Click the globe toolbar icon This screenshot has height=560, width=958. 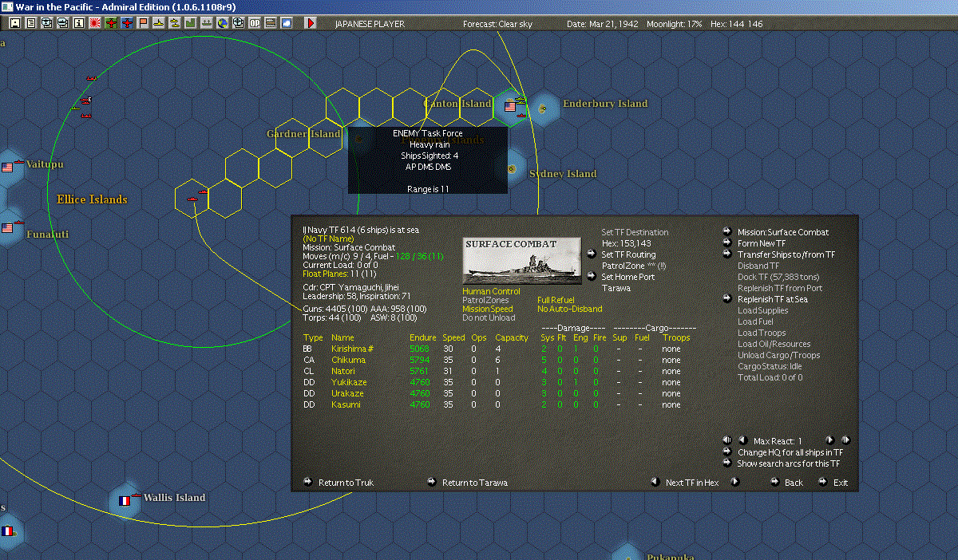coord(222,23)
